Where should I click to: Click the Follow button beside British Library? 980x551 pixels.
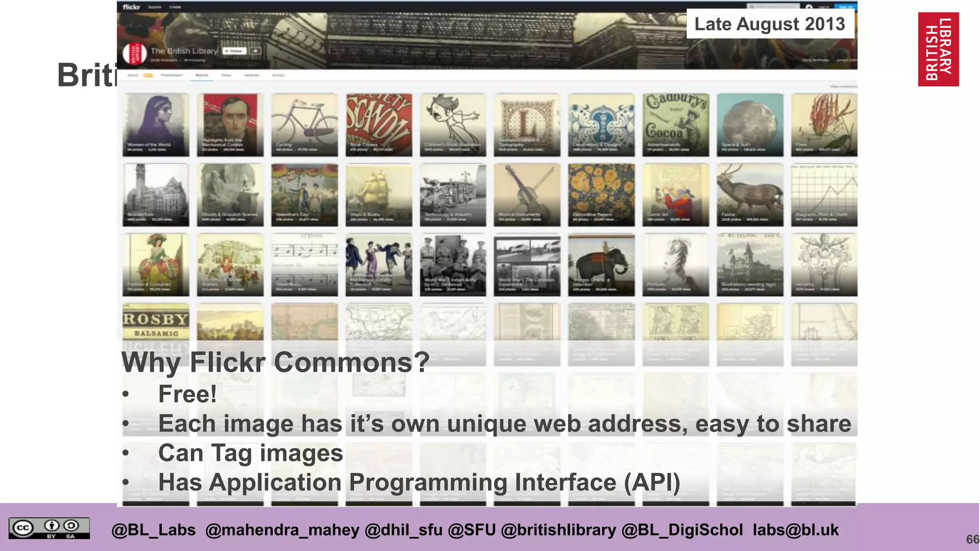point(234,51)
